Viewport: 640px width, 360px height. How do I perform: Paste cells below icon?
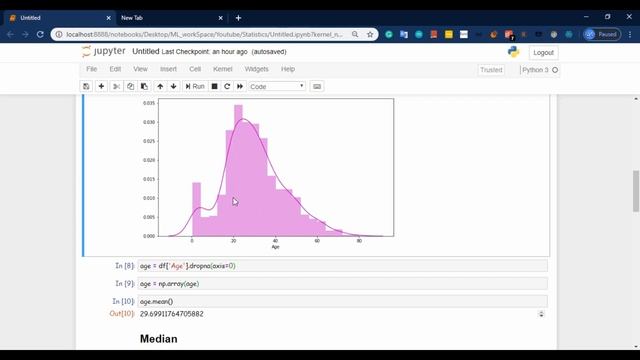(144, 87)
